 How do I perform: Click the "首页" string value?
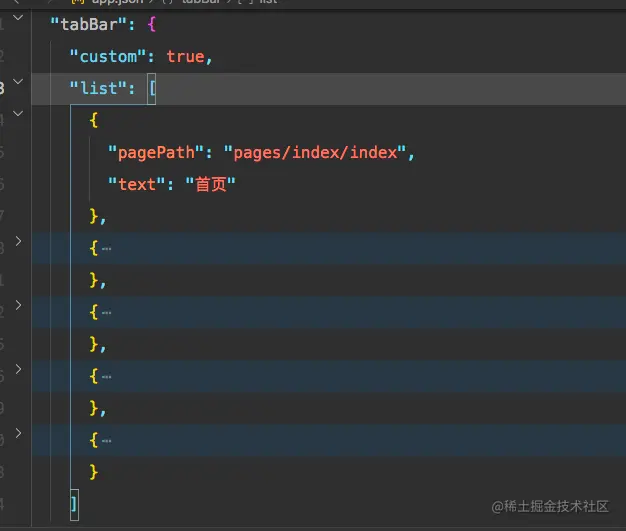[210, 184]
